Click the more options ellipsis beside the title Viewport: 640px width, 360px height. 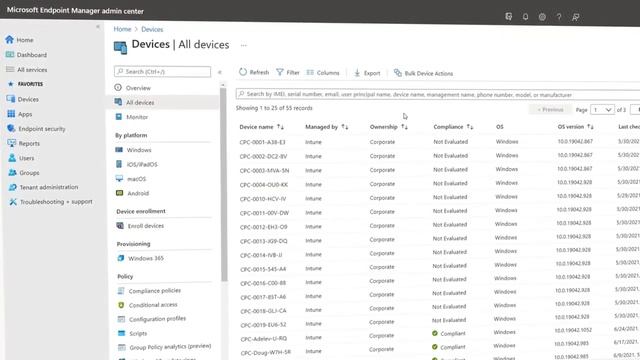click(x=244, y=45)
